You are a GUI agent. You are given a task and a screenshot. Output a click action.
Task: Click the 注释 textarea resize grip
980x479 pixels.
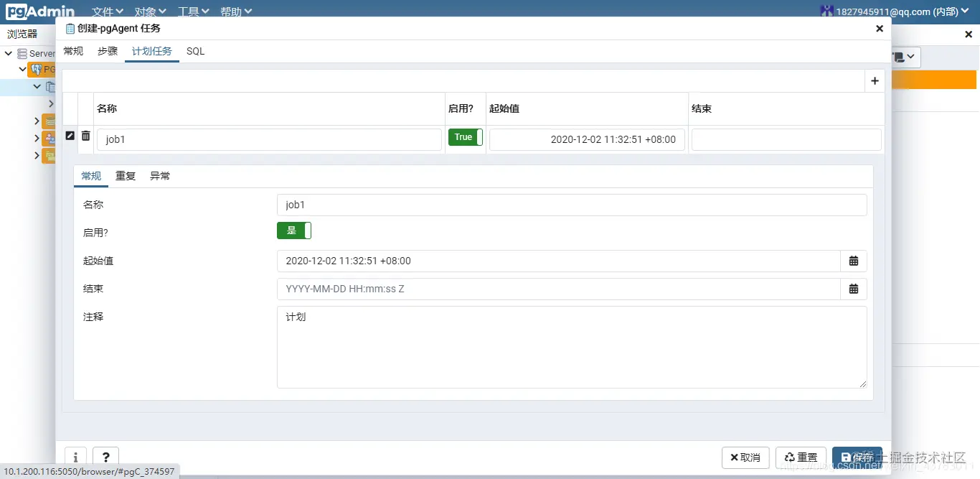point(862,383)
